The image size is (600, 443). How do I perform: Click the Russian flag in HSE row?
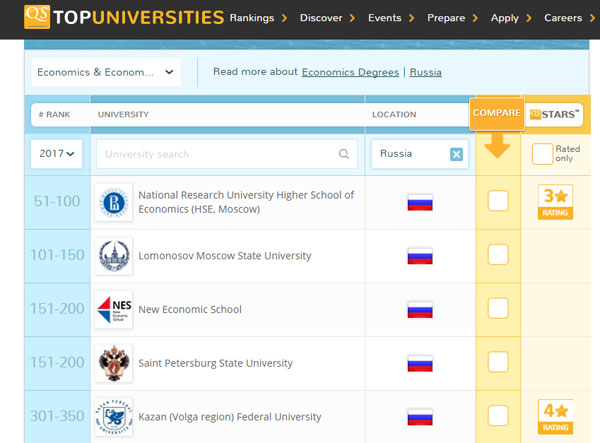click(420, 202)
